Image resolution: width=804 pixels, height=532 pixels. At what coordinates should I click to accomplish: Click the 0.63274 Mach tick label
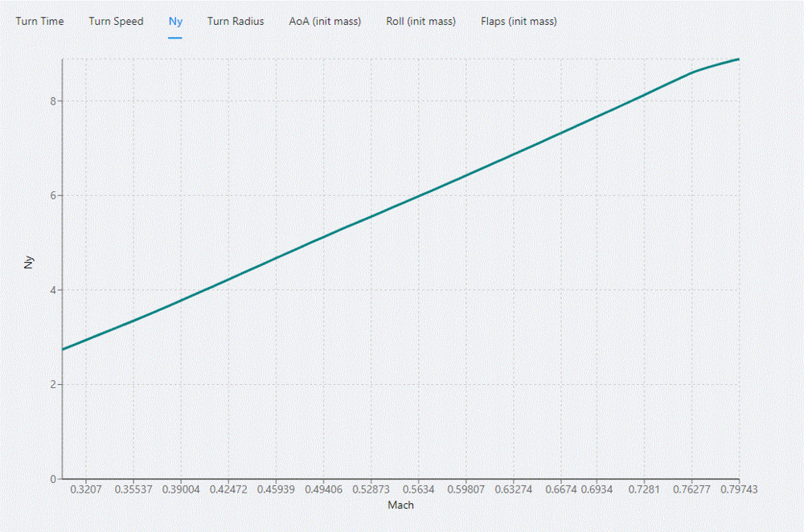(513, 489)
